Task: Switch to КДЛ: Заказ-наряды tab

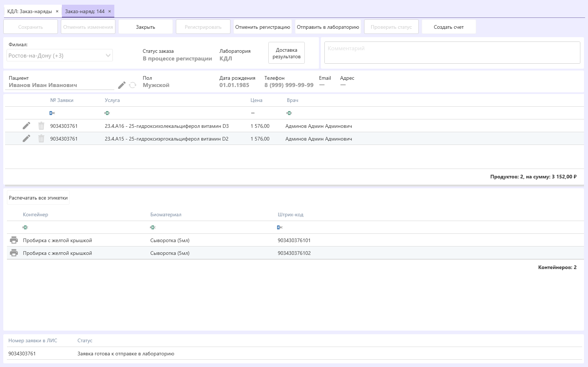Action: point(29,11)
